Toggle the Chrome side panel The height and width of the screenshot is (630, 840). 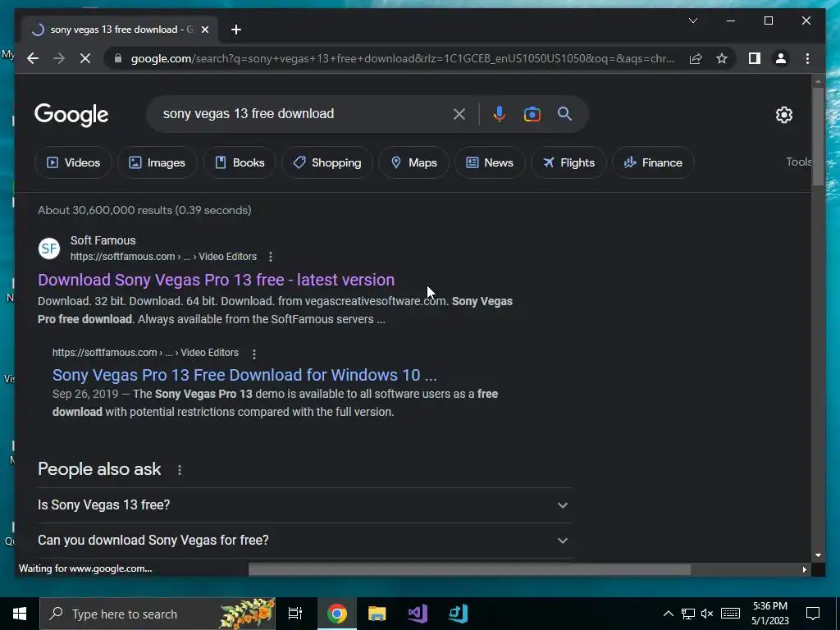(755, 58)
